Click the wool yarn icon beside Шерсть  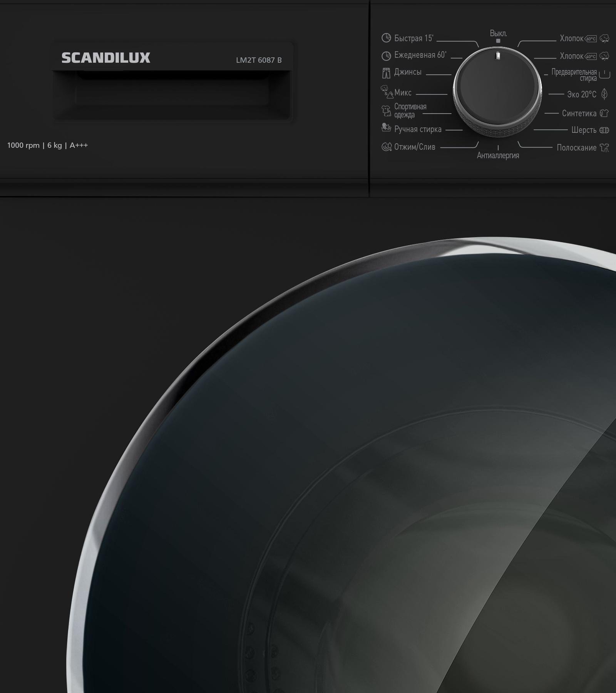click(x=604, y=130)
